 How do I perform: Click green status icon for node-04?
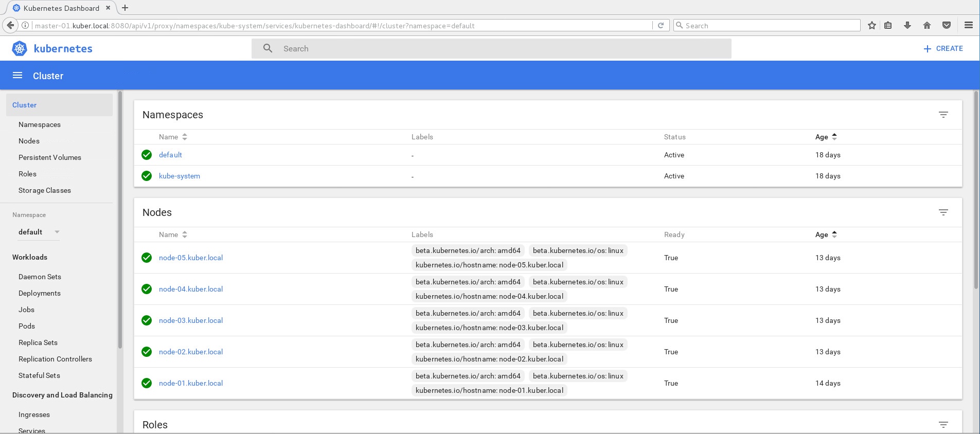(x=147, y=289)
